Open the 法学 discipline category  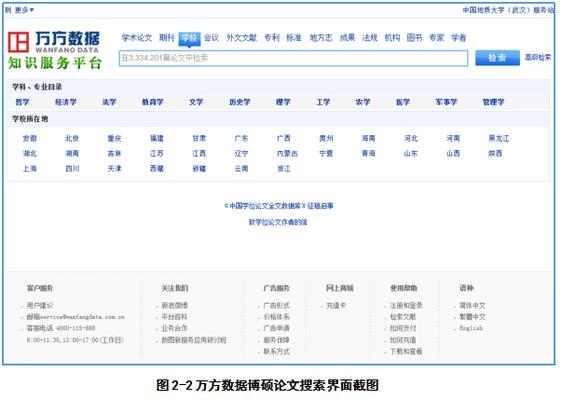[109, 102]
